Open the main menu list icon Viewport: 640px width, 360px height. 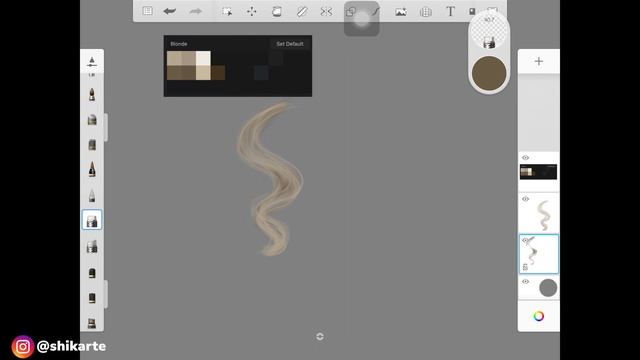point(147,11)
